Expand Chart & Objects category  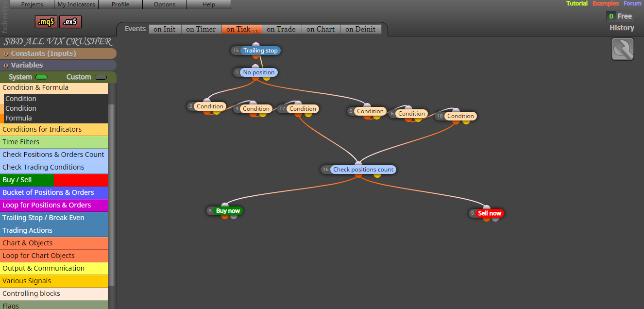click(x=54, y=243)
